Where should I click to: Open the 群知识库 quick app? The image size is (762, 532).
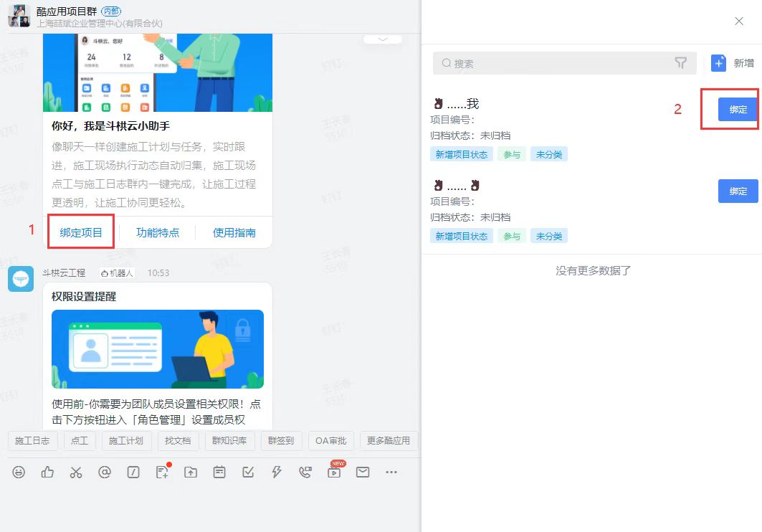[229, 441]
